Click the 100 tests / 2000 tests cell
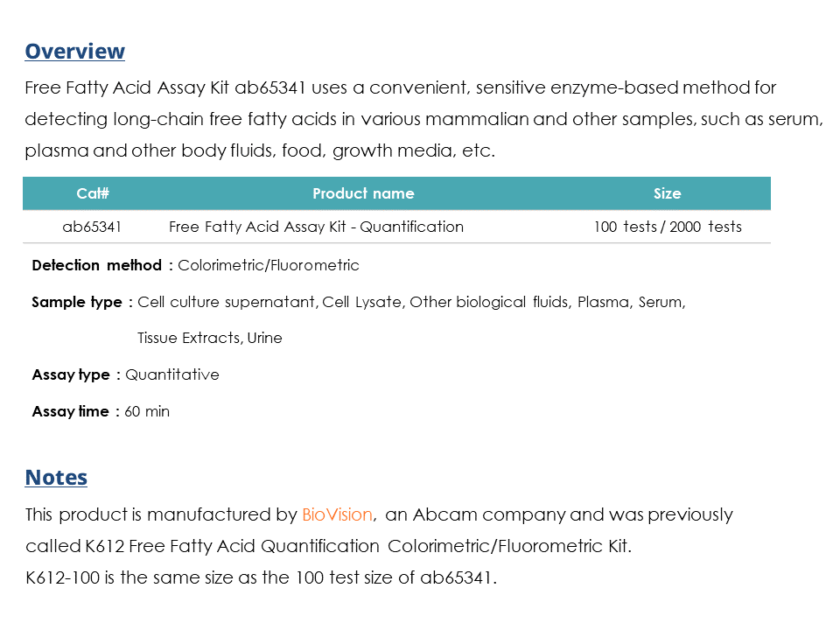The height and width of the screenshot is (630, 840). [668, 227]
